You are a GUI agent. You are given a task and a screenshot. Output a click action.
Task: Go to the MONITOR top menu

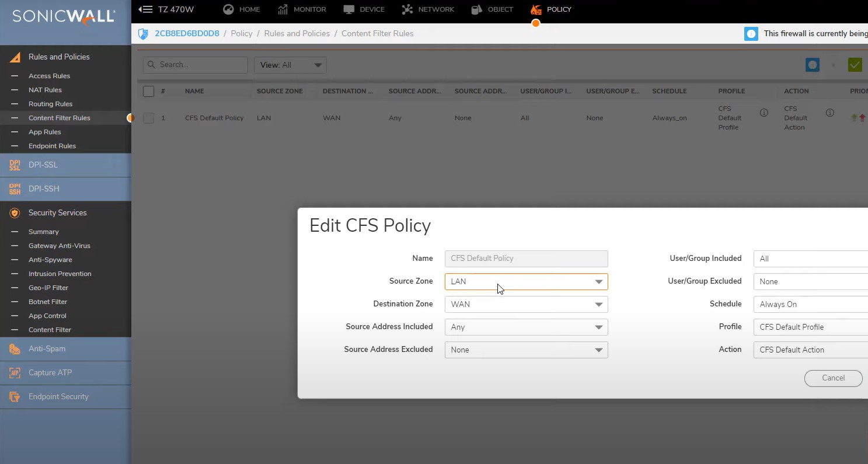coord(302,9)
